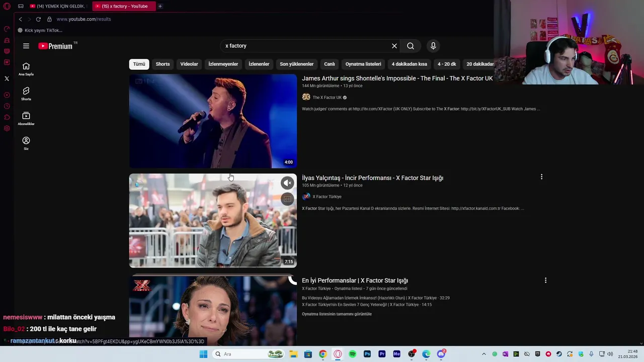Open En İyi Performanslar playlist title
Viewport: 644px width, 362px height.
pos(355,281)
